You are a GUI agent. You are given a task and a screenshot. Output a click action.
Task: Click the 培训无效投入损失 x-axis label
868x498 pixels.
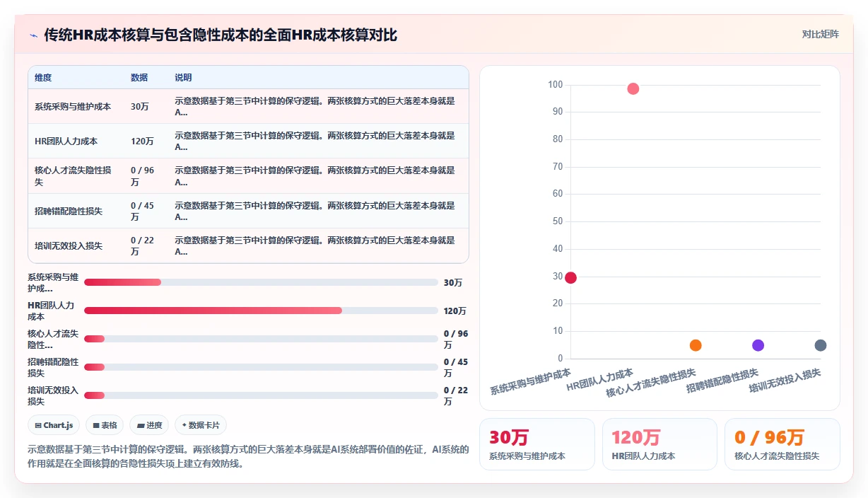pyautogui.click(x=785, y=380)
